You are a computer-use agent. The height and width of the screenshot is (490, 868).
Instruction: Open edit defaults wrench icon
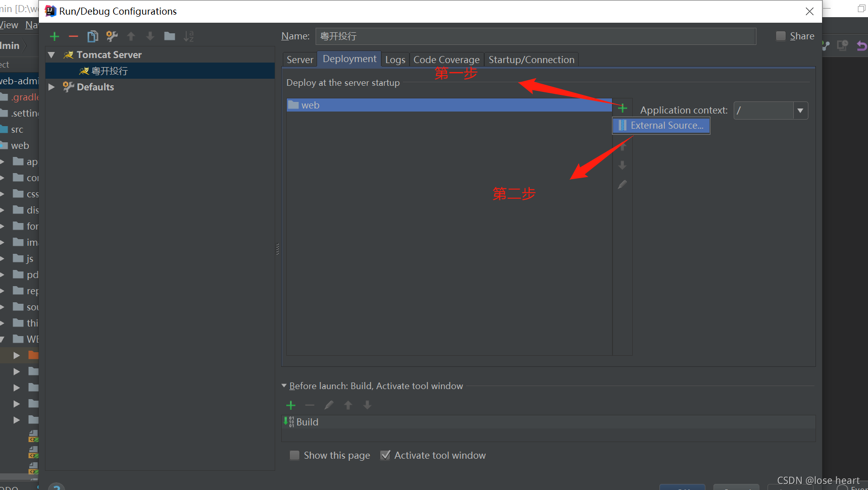[x=112, y=36]
